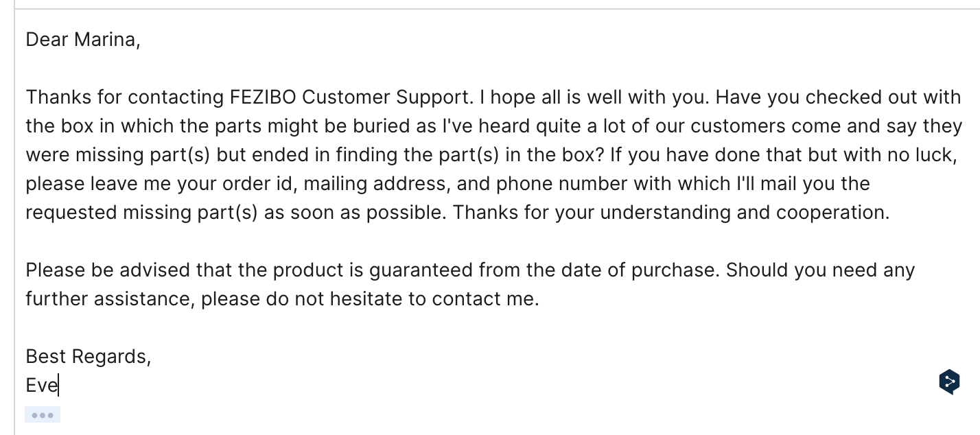Click the phrase "hesitate to contact me"

434,299
